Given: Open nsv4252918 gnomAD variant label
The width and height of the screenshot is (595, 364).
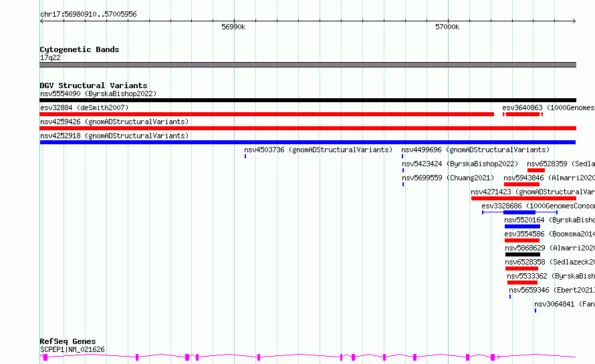Looking at the screenshot, I should point(114,136).
